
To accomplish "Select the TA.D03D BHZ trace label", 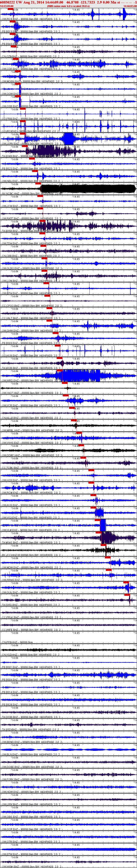I will pos(31,717).
